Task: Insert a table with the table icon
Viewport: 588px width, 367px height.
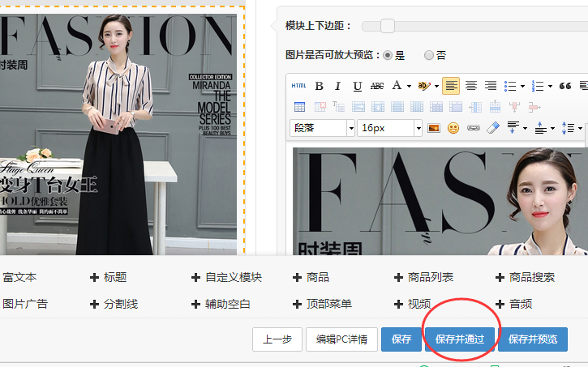Action: point(299,107)
